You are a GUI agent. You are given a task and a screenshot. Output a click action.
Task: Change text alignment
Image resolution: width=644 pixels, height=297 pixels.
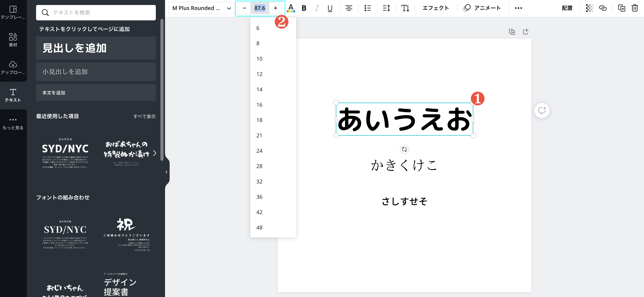point(349,8)
